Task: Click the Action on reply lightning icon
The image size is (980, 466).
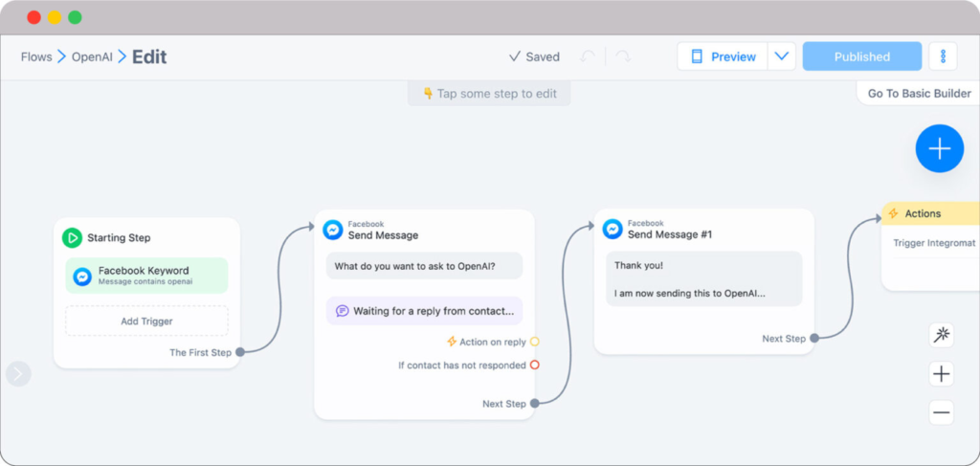Action: 452,342
